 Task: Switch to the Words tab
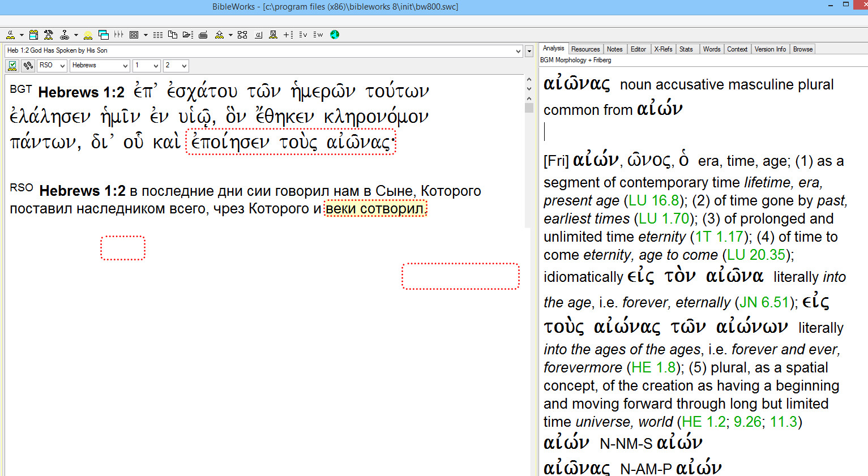coord(712,49)
